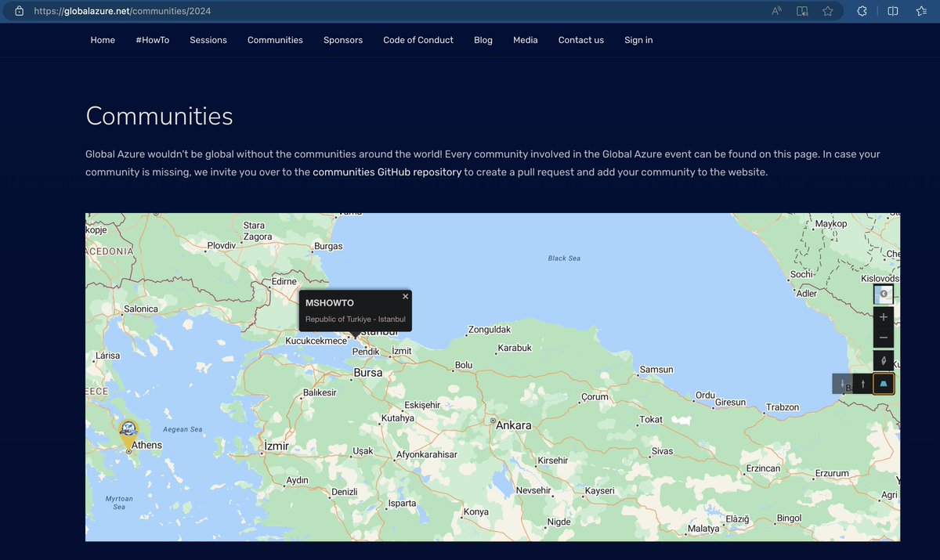940x560 pixels.
Task: Click the Çorum label on the map
Action: point(595,397)
